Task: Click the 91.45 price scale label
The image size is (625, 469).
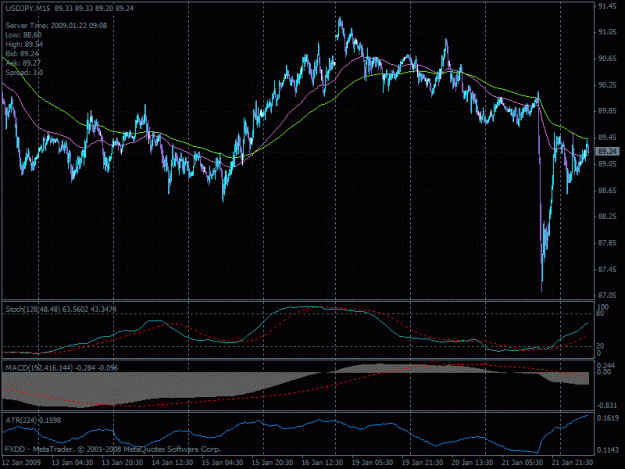Action: [607, 6]
